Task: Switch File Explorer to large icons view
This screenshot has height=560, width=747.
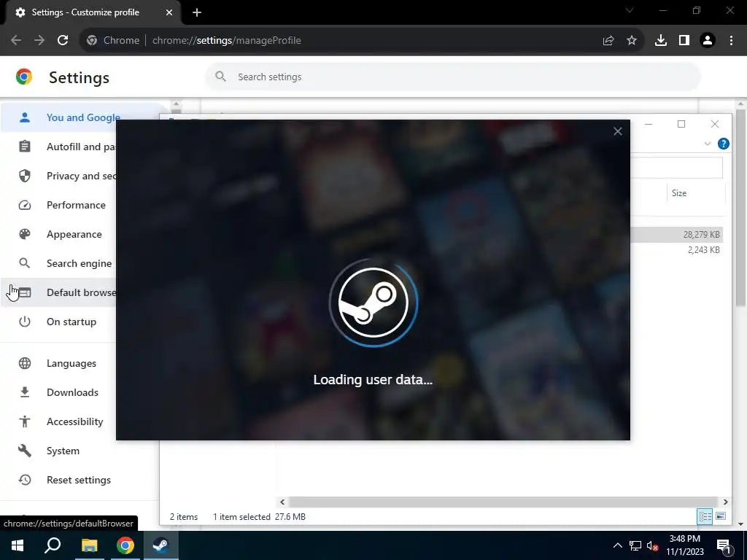Action: point(721,516)
